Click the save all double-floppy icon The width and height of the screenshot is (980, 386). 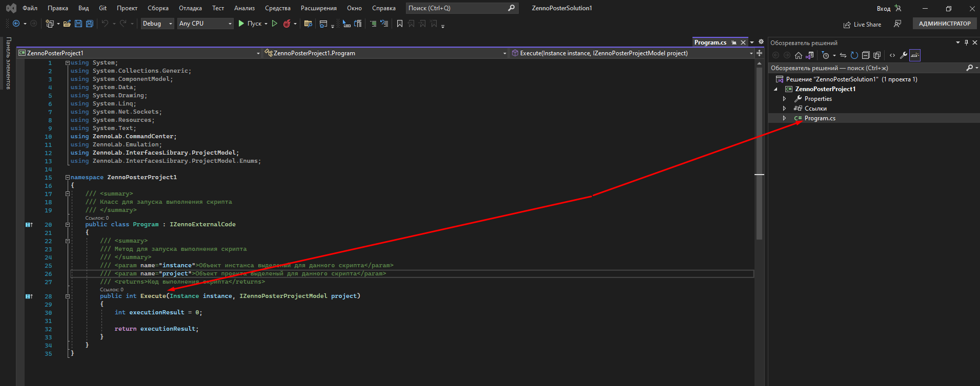(x=90, y=24)
